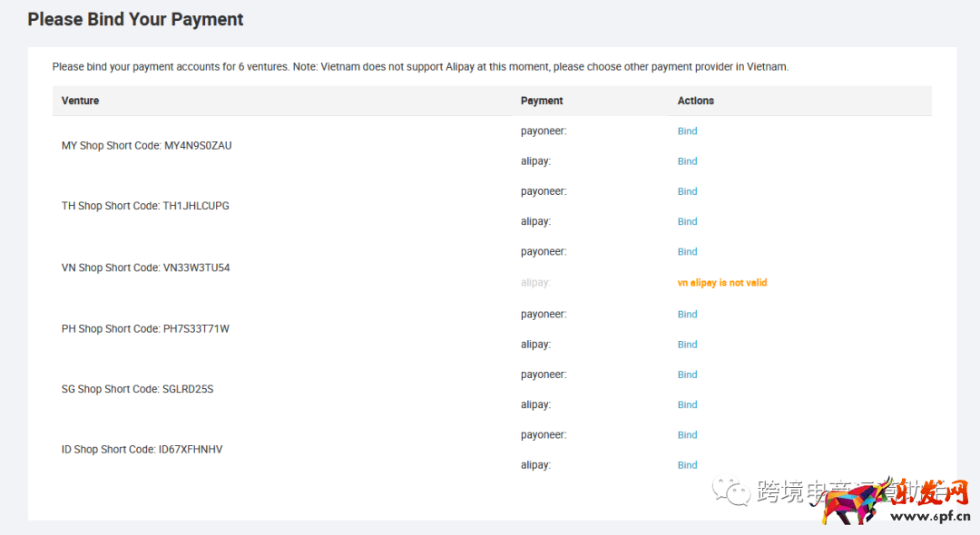Bind payoneer for the ID shop
This screenshot has width=980, height=535.
tap(687, 435)
